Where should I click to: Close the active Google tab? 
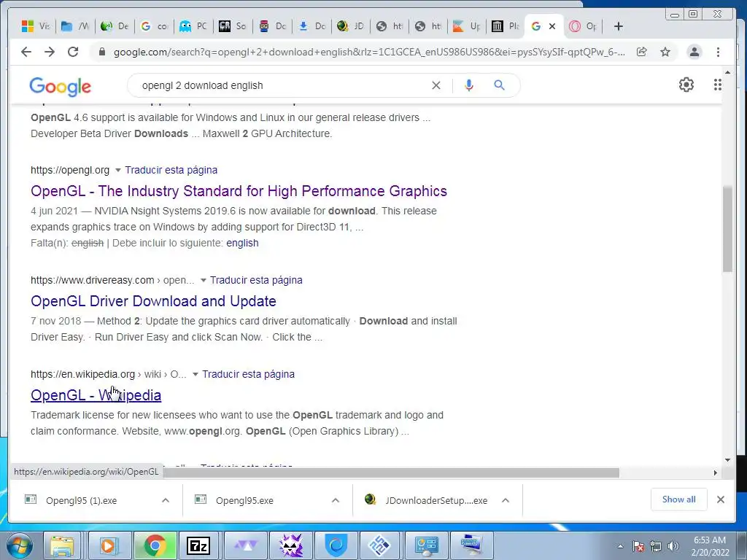552,26
